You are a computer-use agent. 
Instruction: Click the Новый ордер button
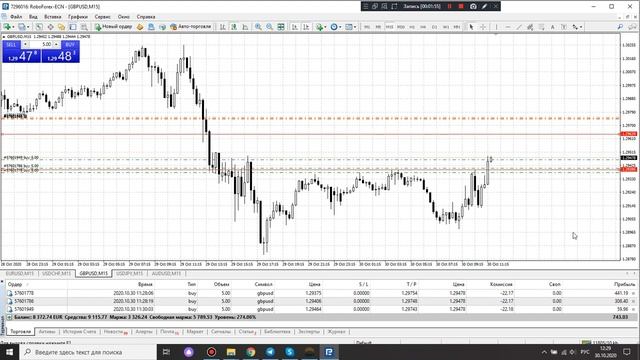[x=113, y=27]
